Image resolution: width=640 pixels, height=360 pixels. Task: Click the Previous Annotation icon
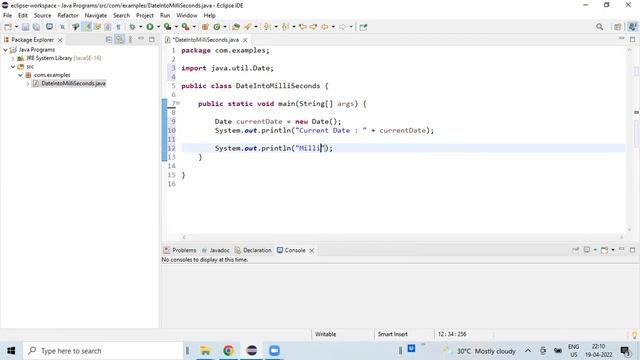coord(285,27)
